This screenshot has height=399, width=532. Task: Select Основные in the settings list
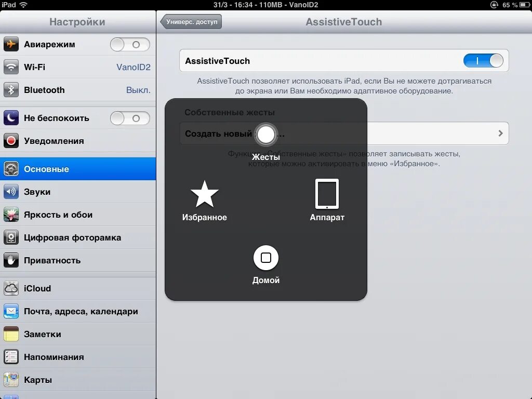[x=78, y=169]
